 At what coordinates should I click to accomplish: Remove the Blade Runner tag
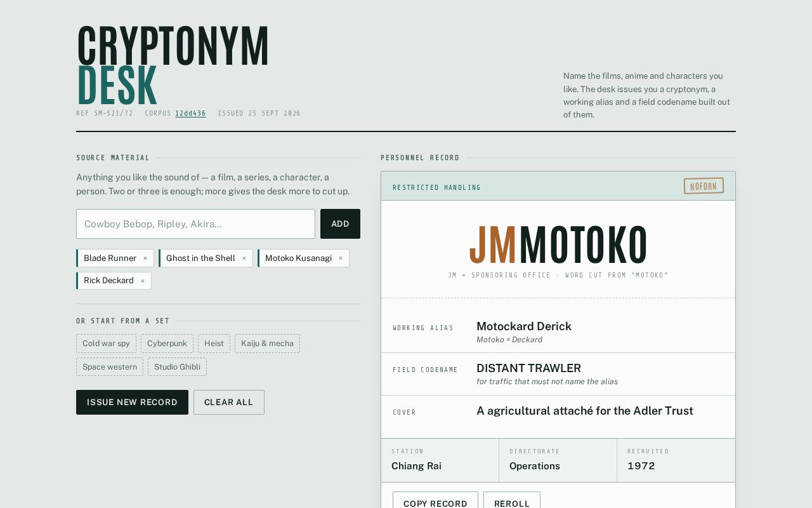click(x=145, y=258)
